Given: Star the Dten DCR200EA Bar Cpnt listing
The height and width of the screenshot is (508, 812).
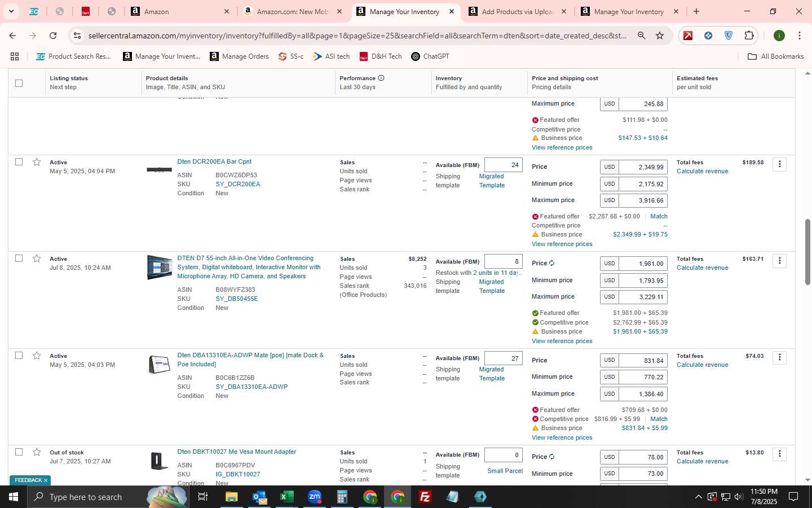Looking at the screenshot, I should pyautogui.click(x=37, y=162).
